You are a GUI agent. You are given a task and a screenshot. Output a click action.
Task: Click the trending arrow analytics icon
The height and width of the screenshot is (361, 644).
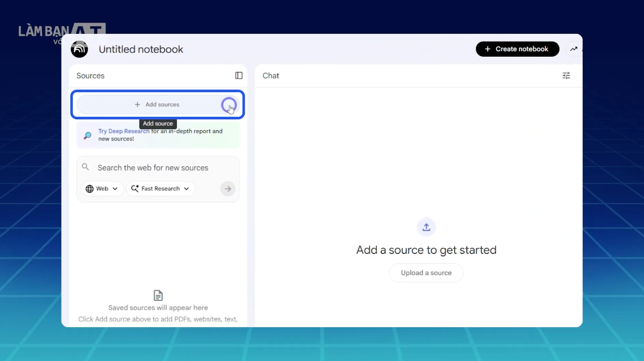tap(574, 49)
